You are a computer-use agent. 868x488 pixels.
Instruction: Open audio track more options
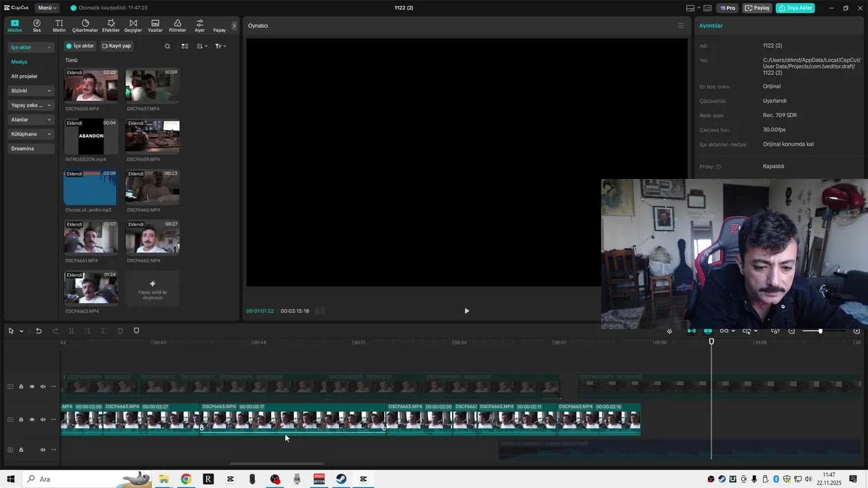click(x=54, y=449)
